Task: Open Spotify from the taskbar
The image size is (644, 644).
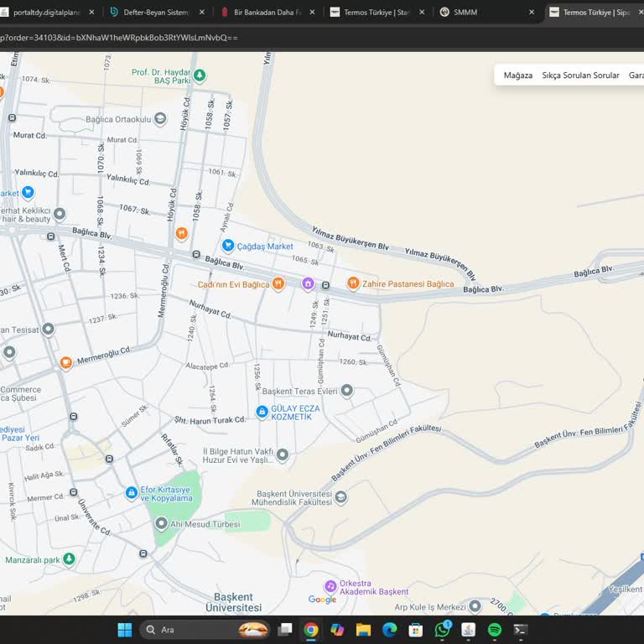Action: pyautogui.click(x=494, y=630)
